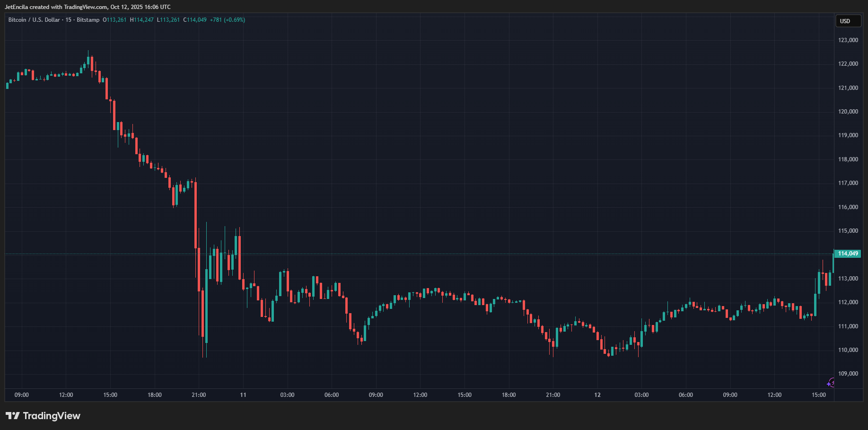Click the 120,000 price axis label

[x=848, y=112]
